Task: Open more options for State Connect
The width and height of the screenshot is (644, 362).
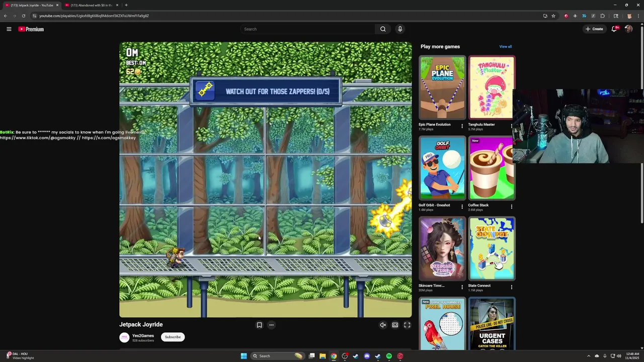Action: click(x=512, y=287)
